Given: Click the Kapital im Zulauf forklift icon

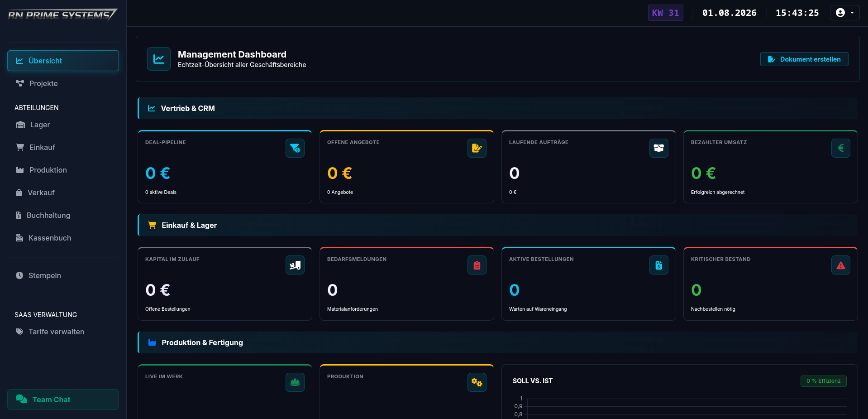Looking at the screenshot, I should click(295, 265).
